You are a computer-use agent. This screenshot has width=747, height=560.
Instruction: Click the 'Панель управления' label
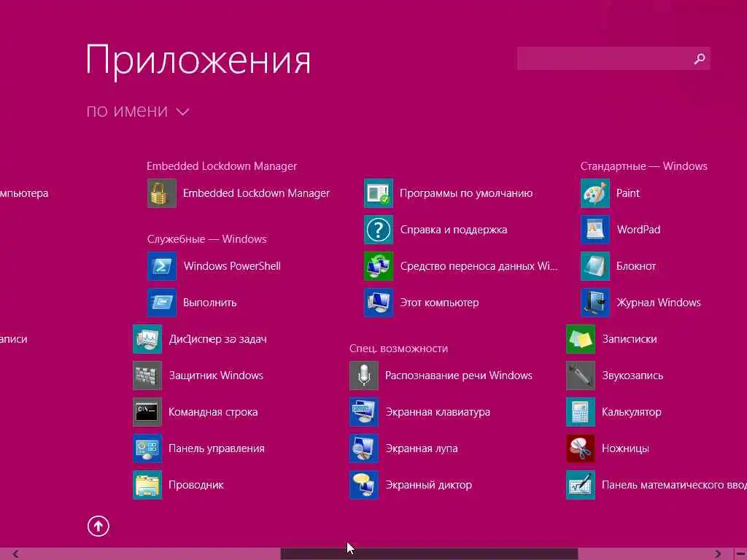216,448
